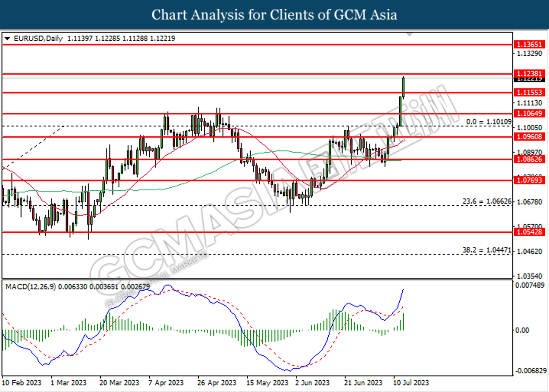
Task: Click the MACD scale value -0.006829
Action: click(531, 371)
